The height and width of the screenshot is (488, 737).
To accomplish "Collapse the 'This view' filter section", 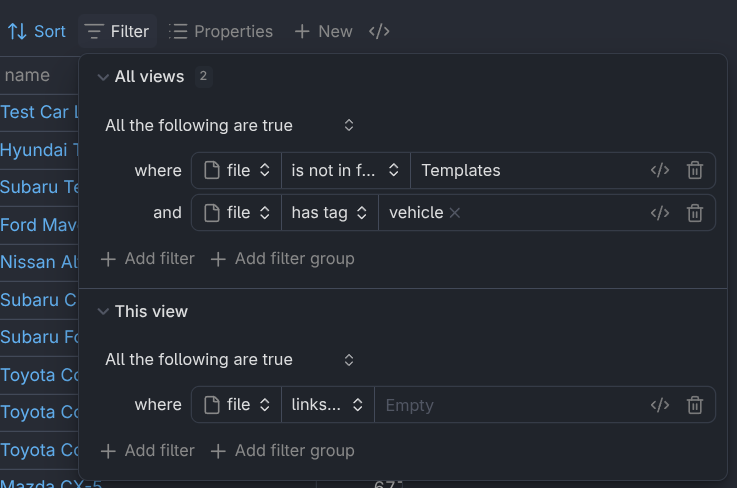I will point(103,311).
